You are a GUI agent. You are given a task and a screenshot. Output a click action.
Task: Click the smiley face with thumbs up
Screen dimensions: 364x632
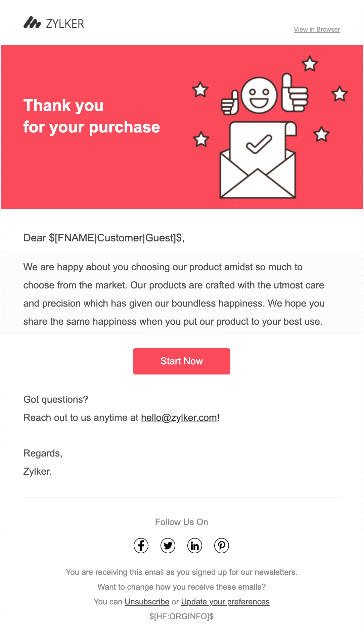coord(259,95)
